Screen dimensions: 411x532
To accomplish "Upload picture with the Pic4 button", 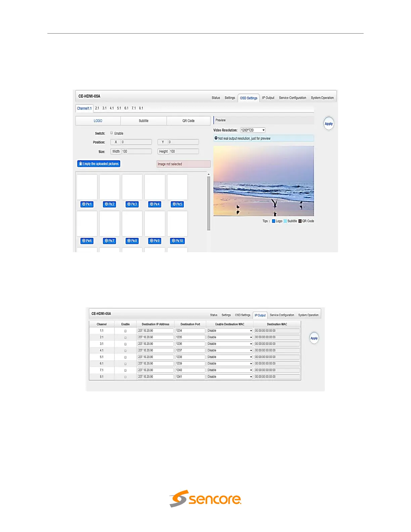I will 155,204.
